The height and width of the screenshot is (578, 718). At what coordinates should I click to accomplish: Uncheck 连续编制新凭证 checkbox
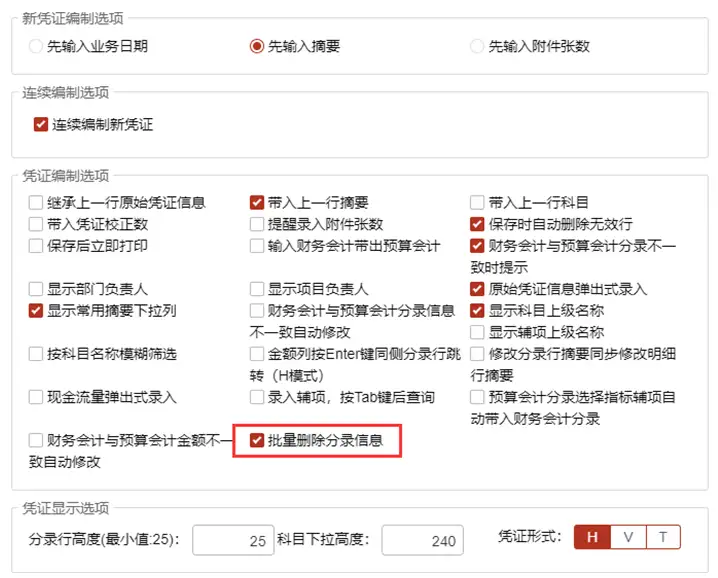pyautogui.click(x=41, y=124)
